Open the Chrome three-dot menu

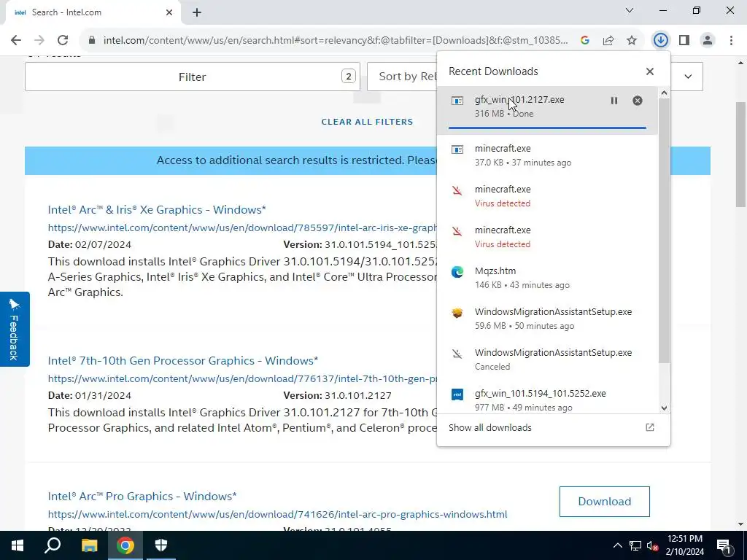pyautogui.click(x=731, y=41)
